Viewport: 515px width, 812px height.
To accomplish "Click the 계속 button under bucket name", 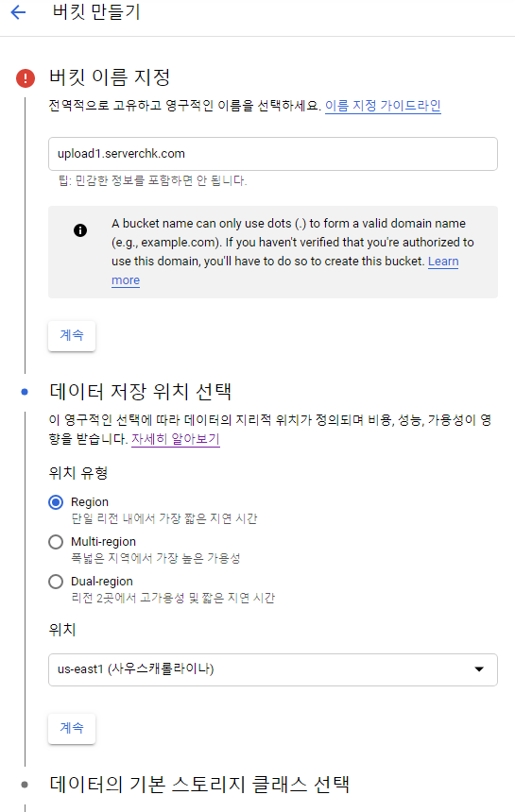I will pyautogui.click(x=72, y=335).
